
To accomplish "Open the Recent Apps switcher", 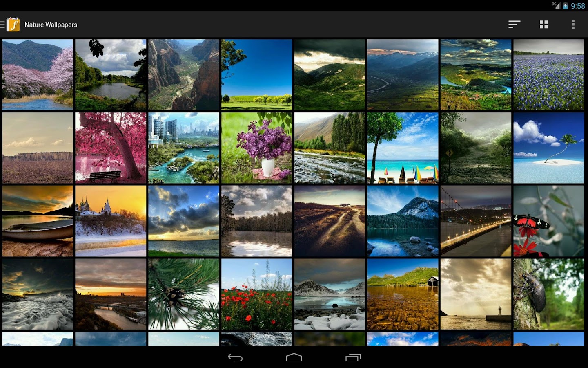I will pos(354,357).
